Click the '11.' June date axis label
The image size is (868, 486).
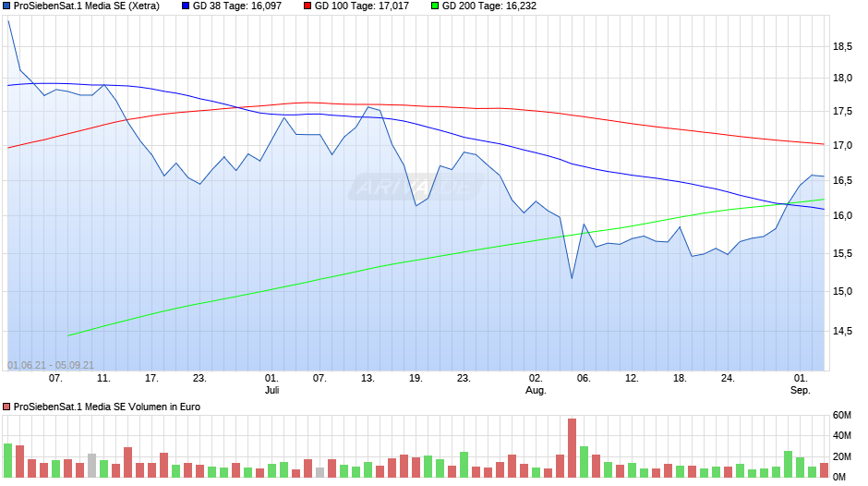[x=103, y=379]
